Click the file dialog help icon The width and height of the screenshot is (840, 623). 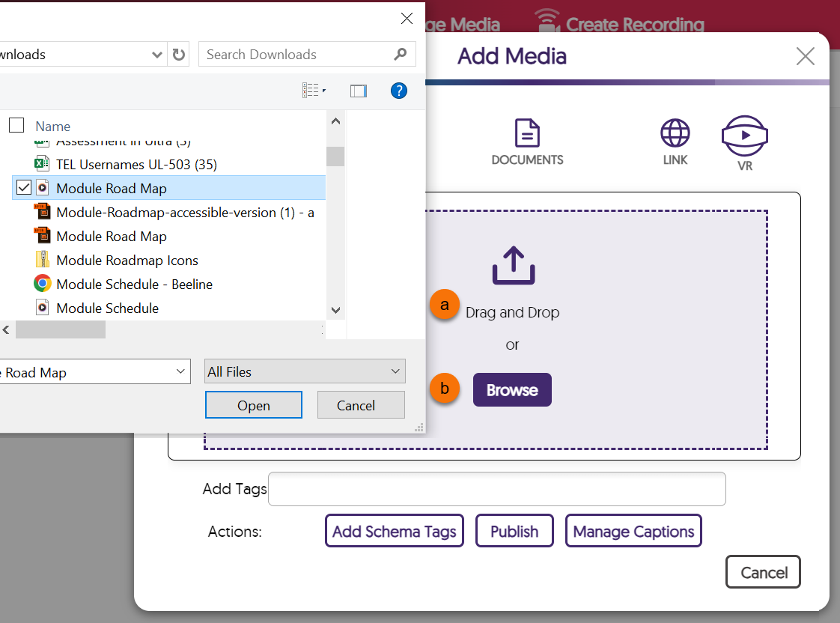click(399, 91)
